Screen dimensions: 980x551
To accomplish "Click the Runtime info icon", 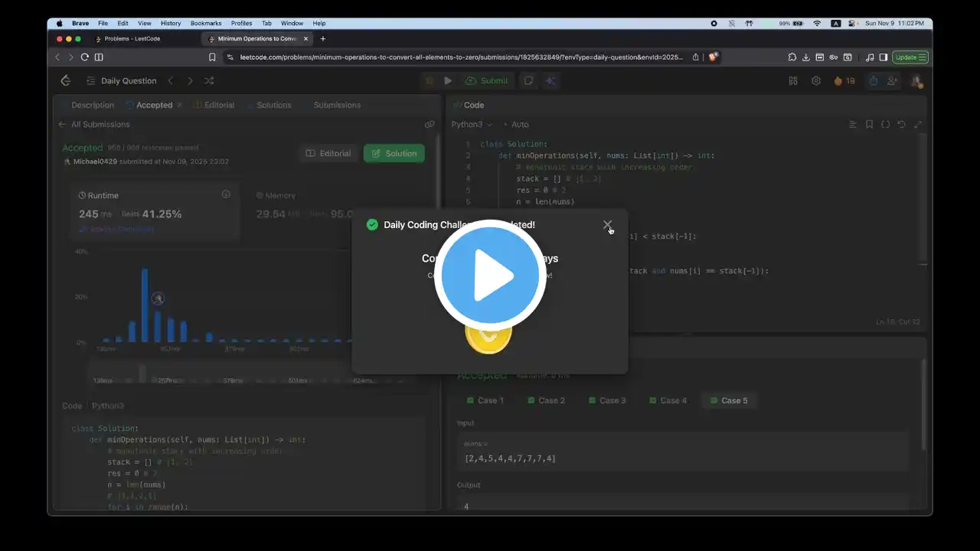I will [226, 194].
